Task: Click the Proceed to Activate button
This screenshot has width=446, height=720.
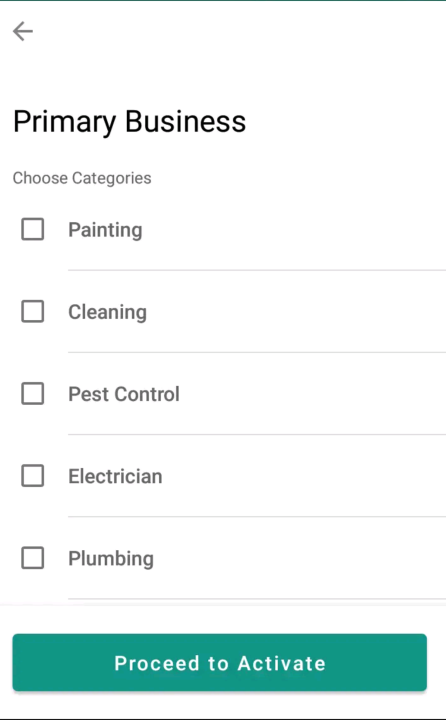Action: point(220,663)
